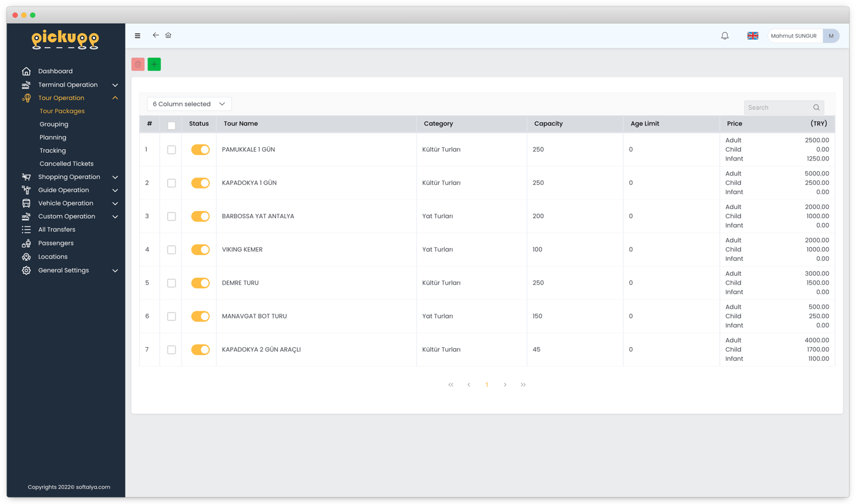The image size is (856, 504).
Task: Expand the Shopping Operation menu
Action: (70, 177)
